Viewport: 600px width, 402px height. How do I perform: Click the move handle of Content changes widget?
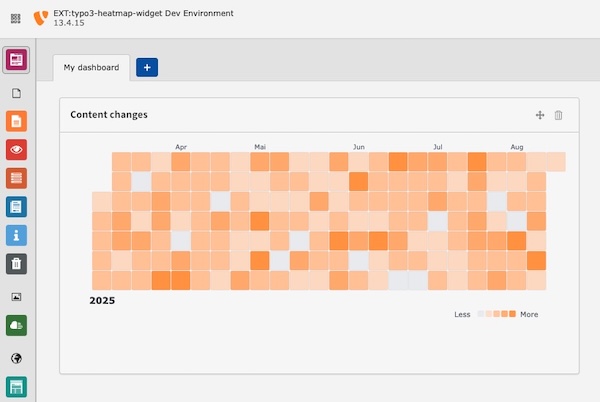(540, 115)
